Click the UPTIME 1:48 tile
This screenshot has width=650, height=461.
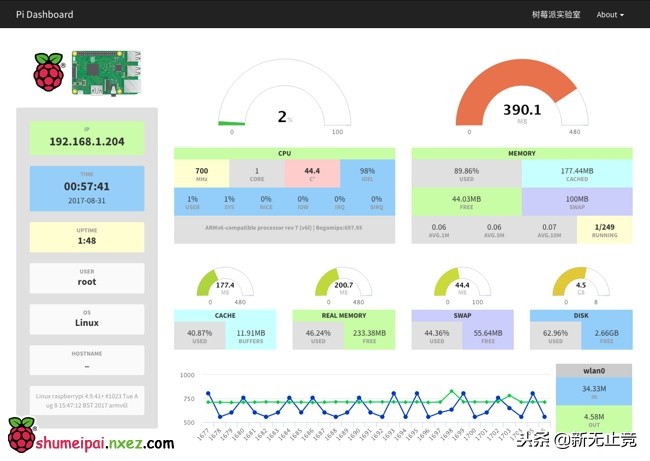(87, 237)
